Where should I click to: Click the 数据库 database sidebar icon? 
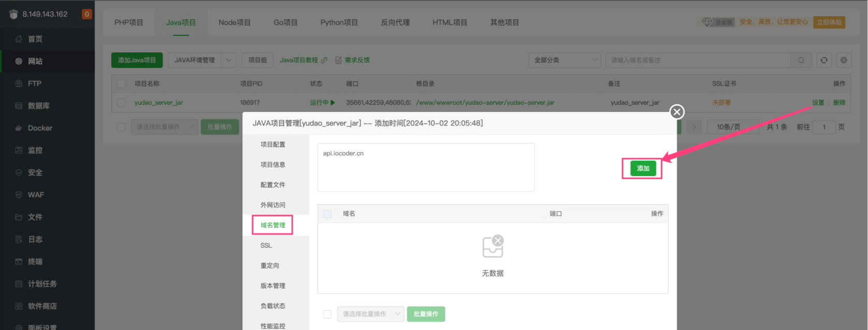(x=19, y=106)
